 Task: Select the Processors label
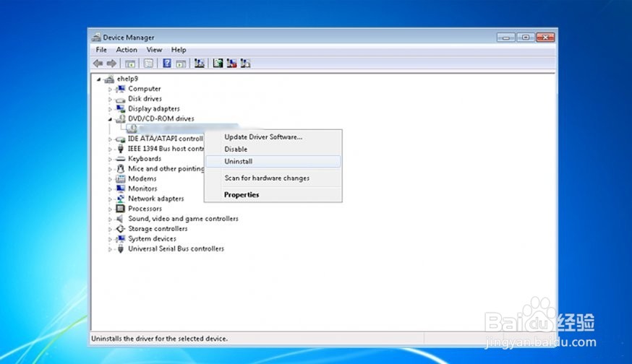[145, 209]
